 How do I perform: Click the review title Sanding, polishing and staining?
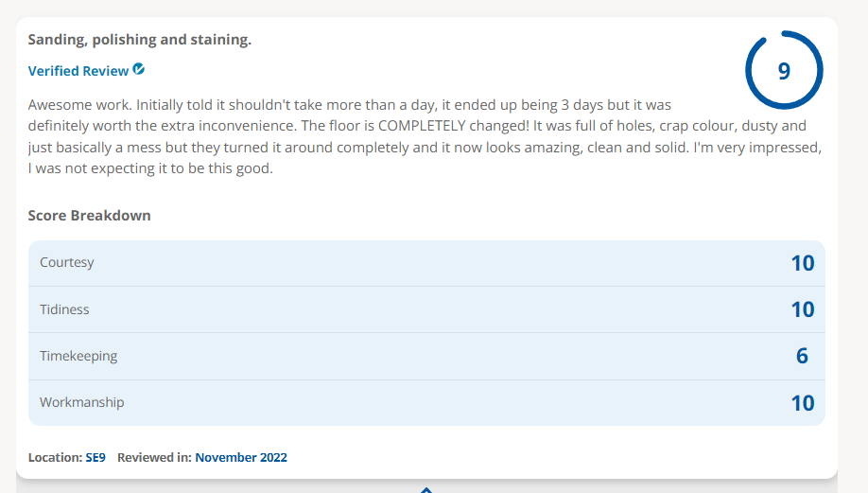[x=140, y=40]
